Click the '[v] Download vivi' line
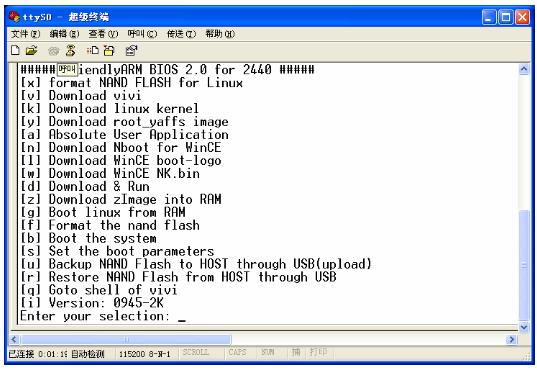 click(81, 96)
